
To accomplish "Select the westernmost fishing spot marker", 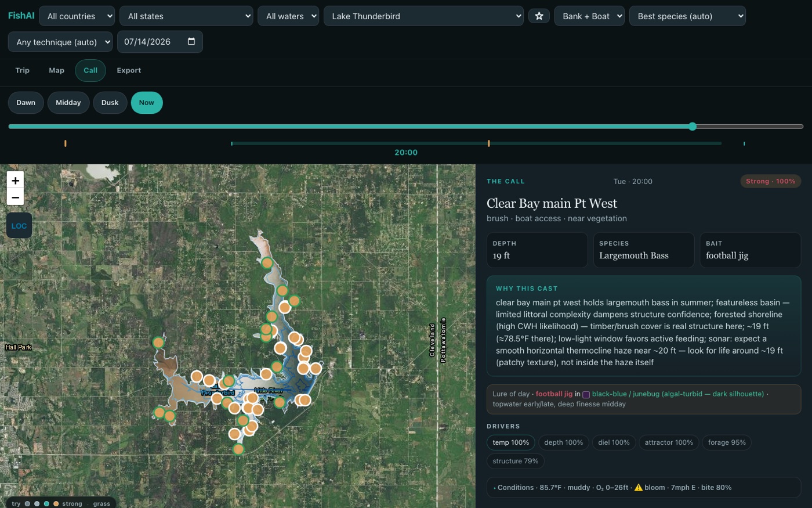I will click(158, 343).
